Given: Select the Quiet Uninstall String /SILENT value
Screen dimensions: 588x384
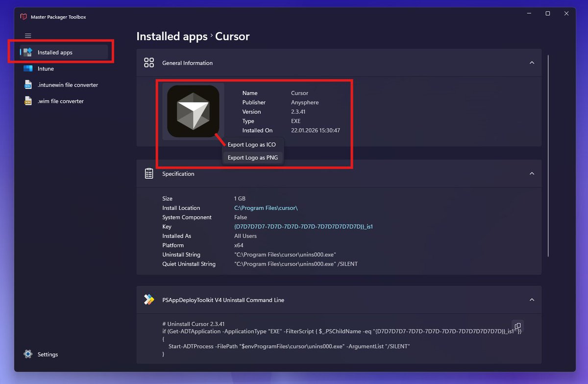Looking at the screenshot, I should (296, 264).
